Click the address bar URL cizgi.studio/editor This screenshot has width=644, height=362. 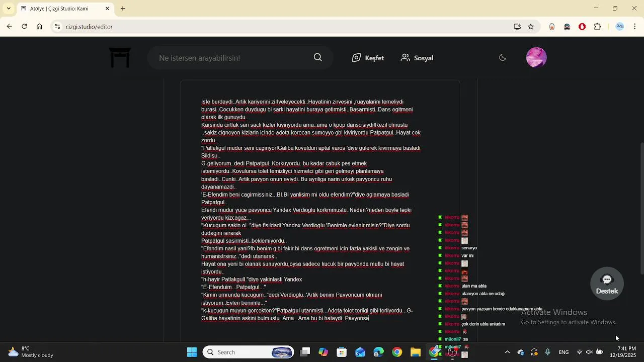click(89, 27)
